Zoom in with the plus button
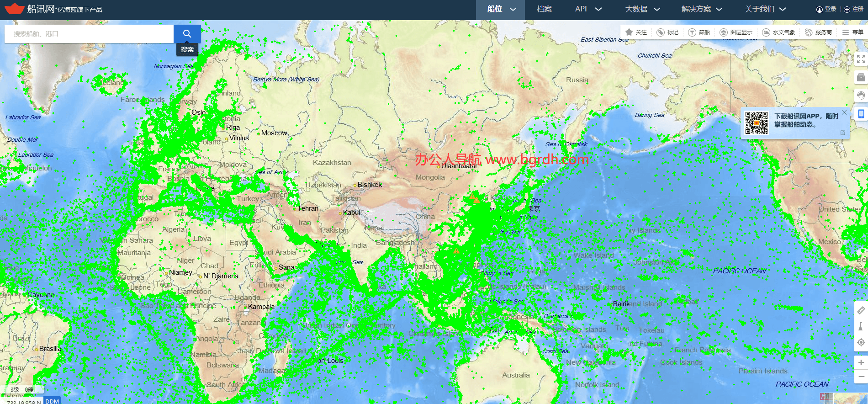868x404 pixels. [861, 362]
